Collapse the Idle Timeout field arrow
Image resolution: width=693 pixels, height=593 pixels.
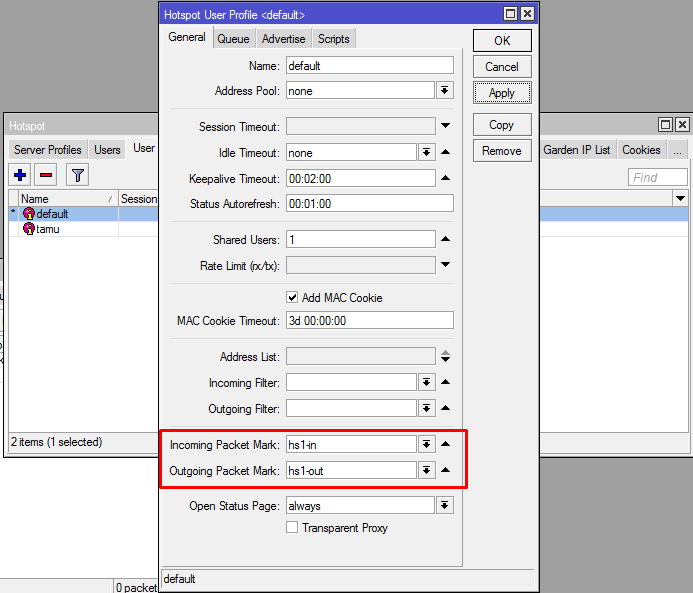coord(446,153)
